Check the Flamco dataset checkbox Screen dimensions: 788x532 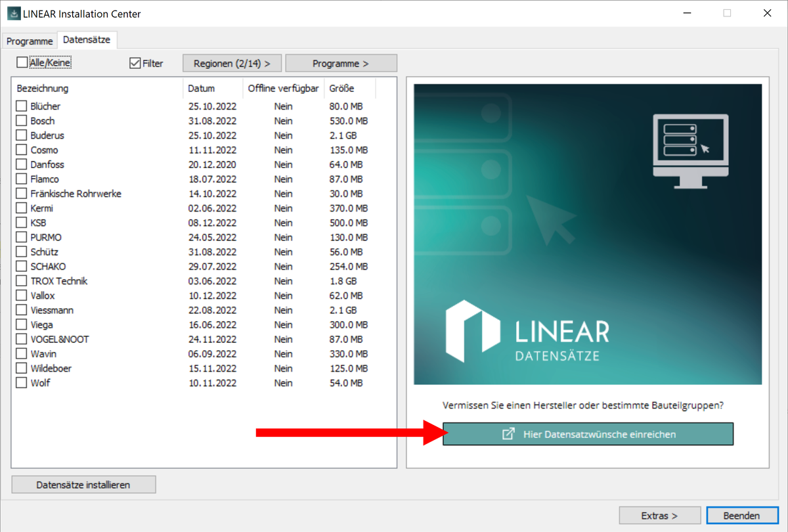point(22,179)
